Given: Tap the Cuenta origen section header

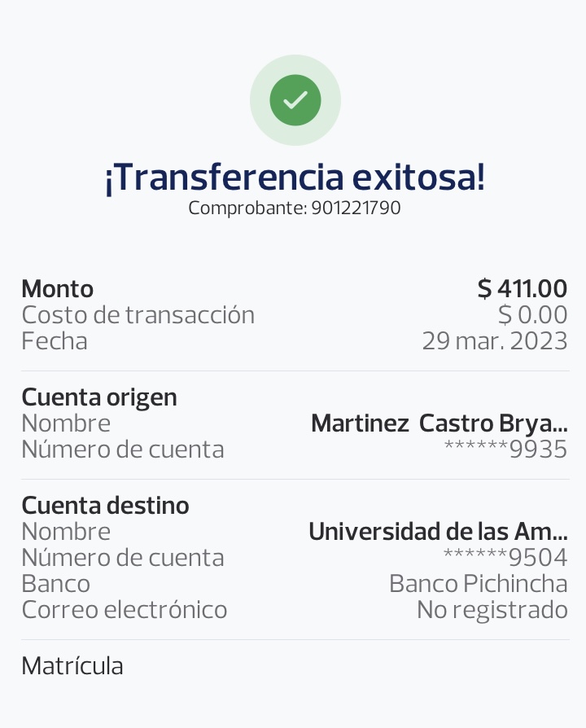Looking at the screenshot, I should (x=98, y=397).
